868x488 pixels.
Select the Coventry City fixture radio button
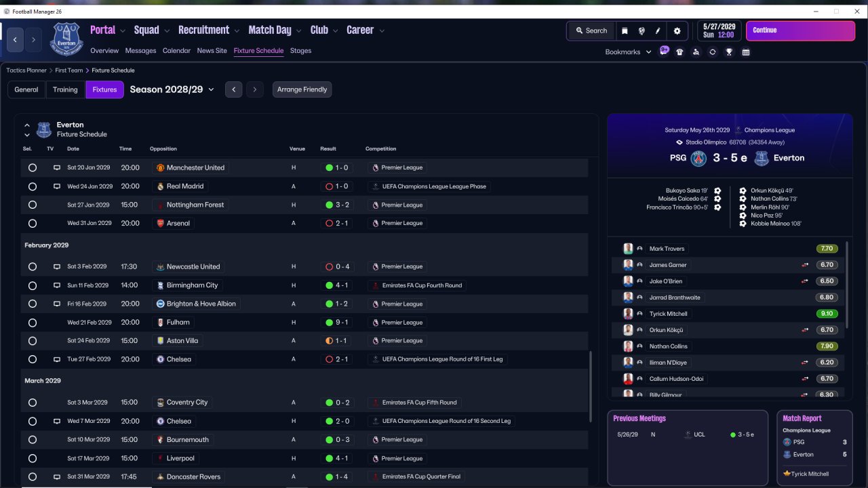[33, 403]
